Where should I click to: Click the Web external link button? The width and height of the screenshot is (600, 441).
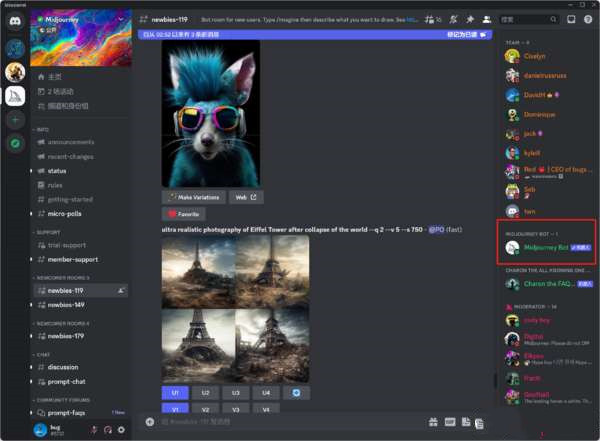point(246,197)
